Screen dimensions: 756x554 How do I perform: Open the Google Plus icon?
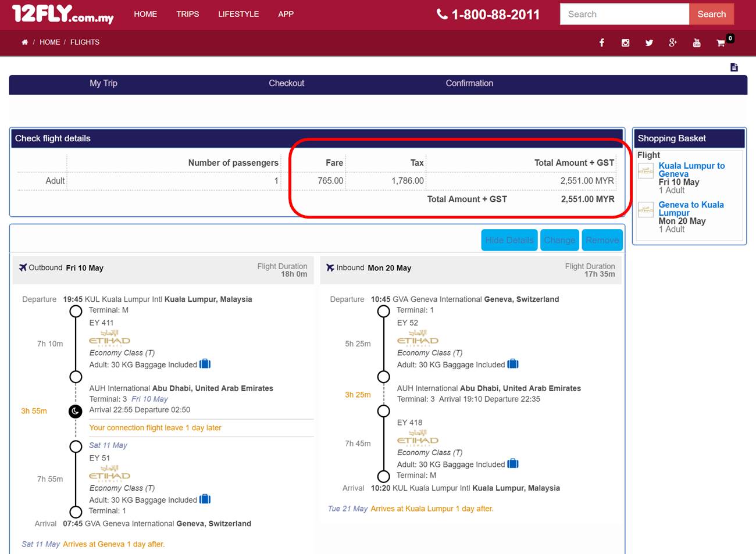(673, 42)
